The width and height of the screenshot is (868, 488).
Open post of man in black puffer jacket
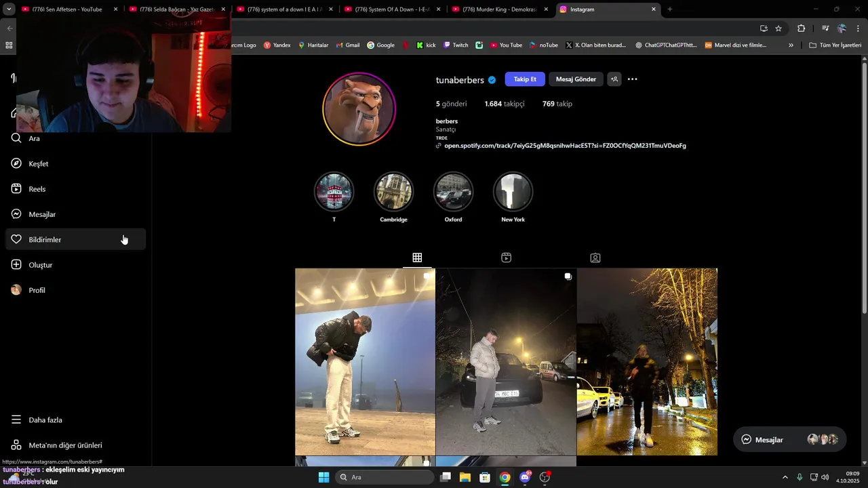point(365,362)
